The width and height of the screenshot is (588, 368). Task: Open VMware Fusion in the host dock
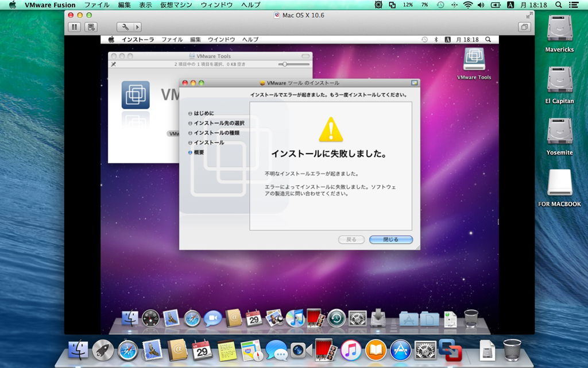pos(450,350)
